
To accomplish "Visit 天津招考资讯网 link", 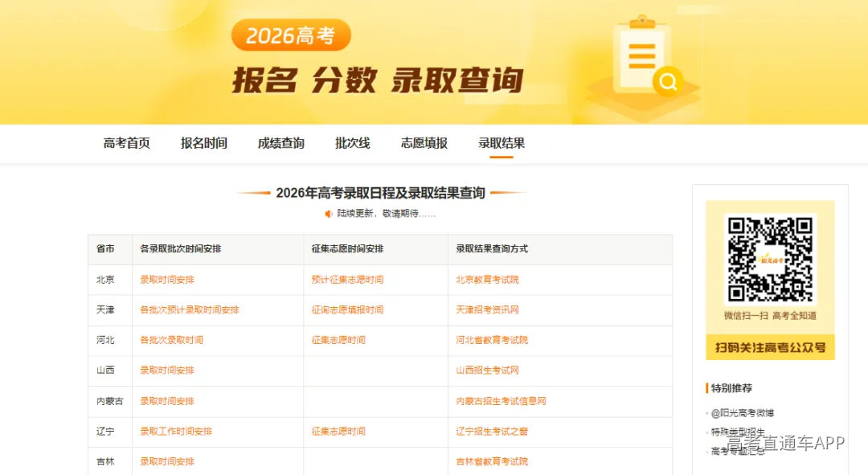I will (x=487, y=309).
